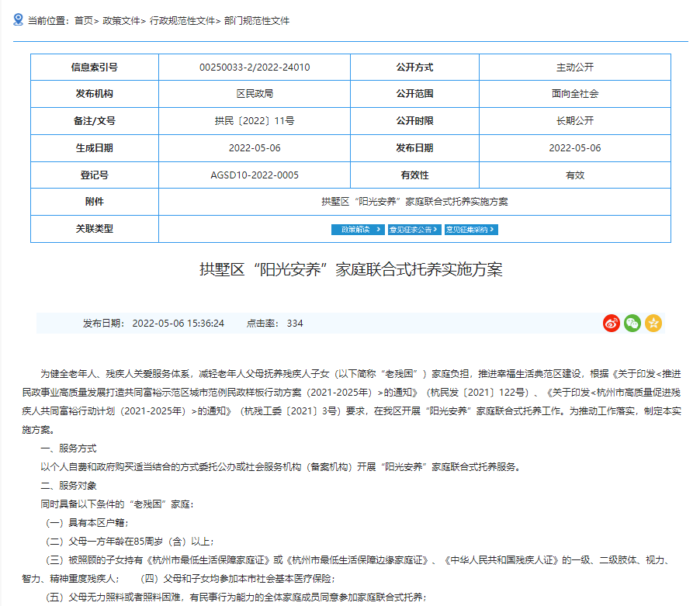Click the blue location pin icon

click(18, 20)
